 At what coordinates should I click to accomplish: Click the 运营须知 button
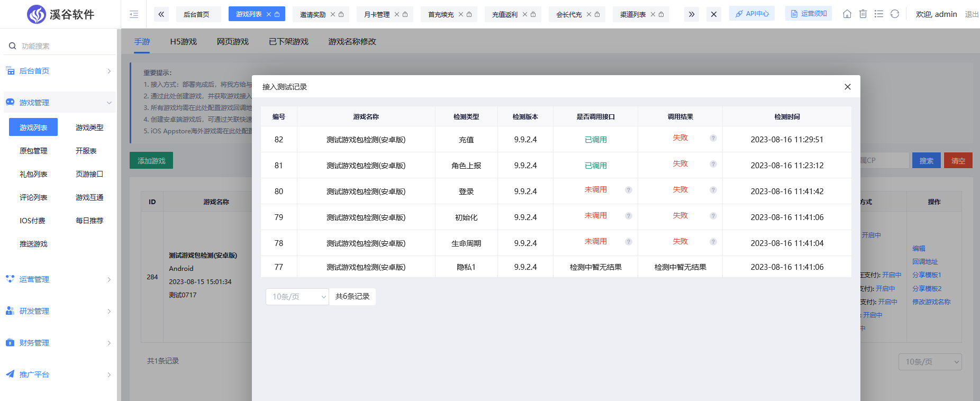[x=809, y=14]
